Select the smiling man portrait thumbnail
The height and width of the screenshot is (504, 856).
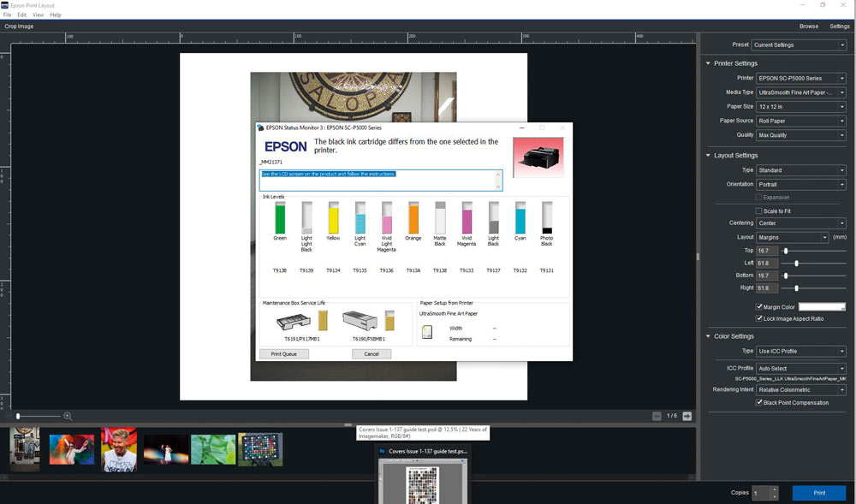point(119,449)
